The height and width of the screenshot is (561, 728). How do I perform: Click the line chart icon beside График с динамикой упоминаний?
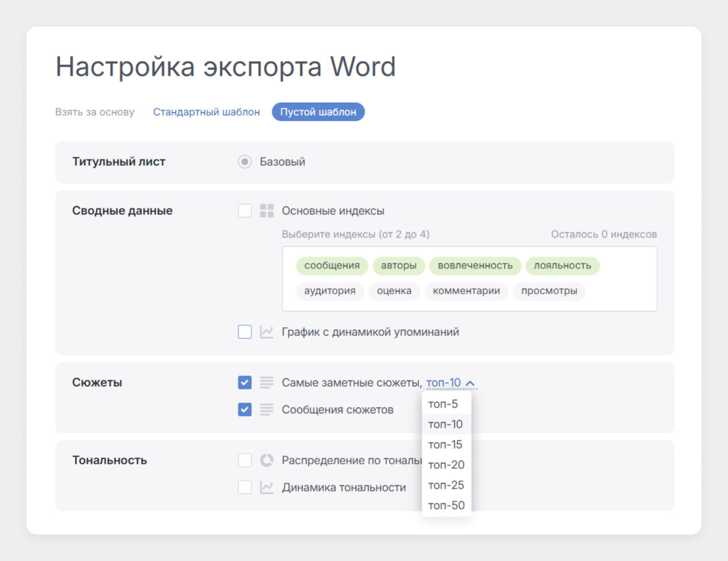pos(267,332)
